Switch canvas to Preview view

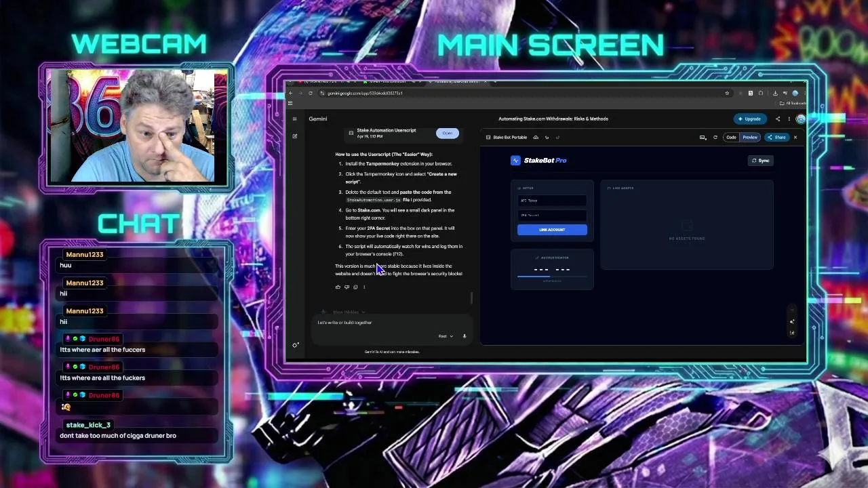click(x=750, y=137)
